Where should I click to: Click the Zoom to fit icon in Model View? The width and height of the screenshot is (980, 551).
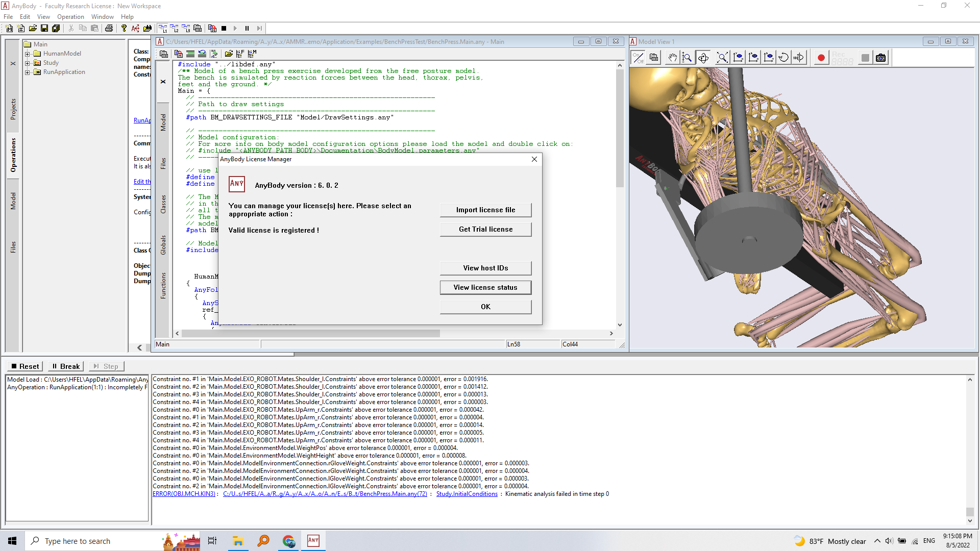722,58
